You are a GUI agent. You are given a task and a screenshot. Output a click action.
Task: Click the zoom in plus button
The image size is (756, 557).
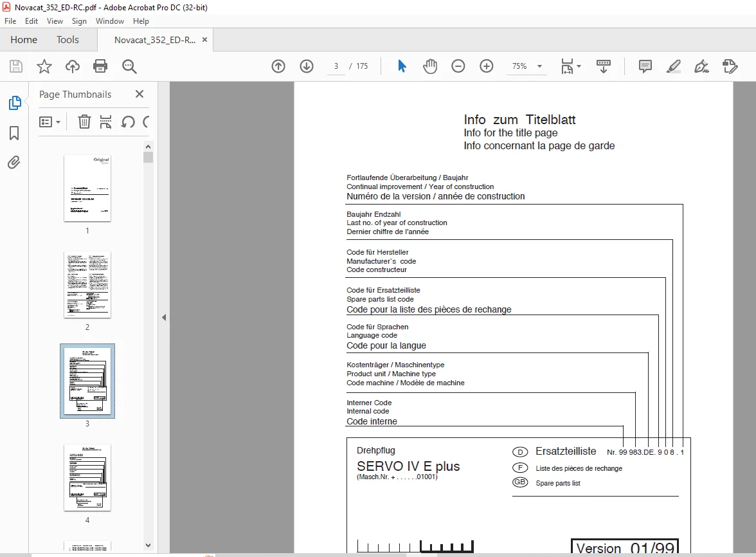(x=487, y=66)
